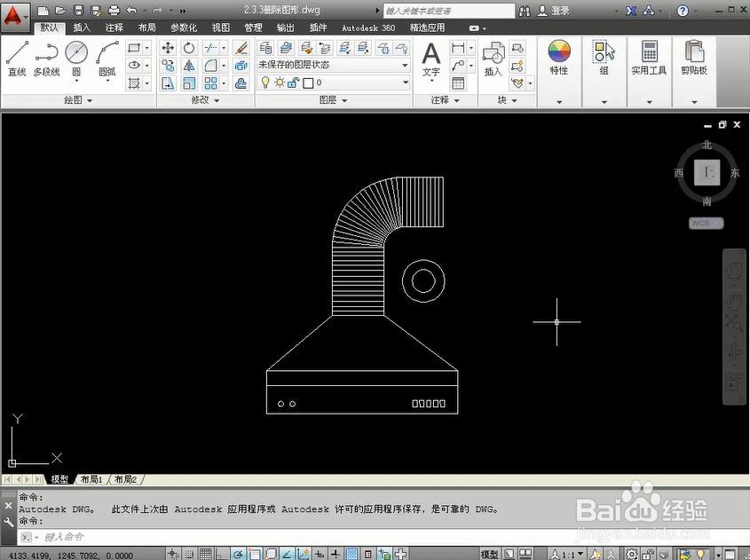
Task: Activate the Stretch tool
Action: [168, 83]
